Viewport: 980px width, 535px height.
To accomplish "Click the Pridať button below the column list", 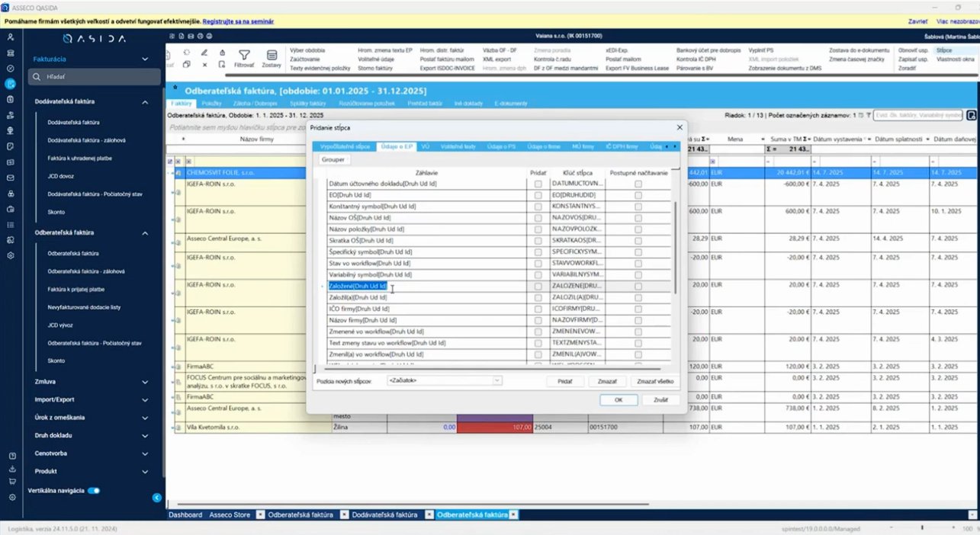I will (x=565, y=380).
